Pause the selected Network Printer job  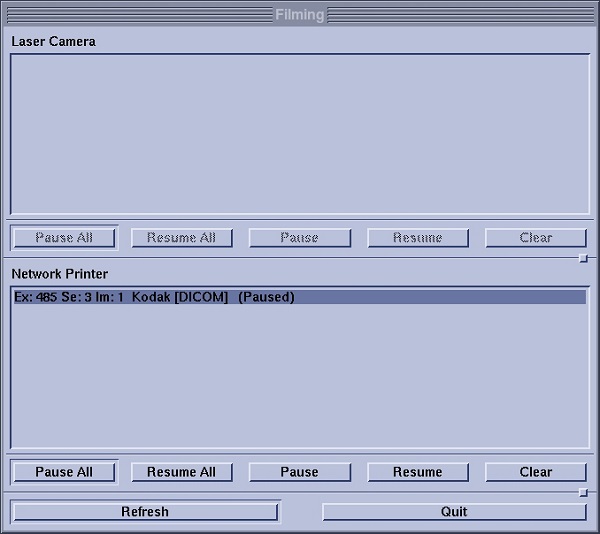[x=299, y=472]
